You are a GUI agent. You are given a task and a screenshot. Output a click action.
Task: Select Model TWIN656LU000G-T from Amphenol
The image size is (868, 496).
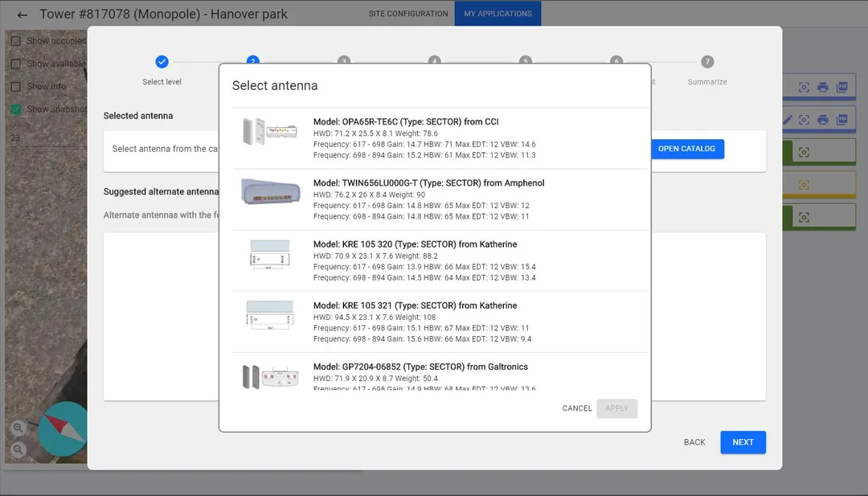[x=440, y=199]
